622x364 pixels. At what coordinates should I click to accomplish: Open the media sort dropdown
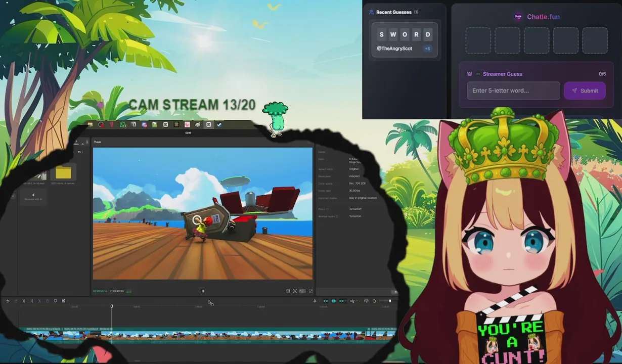80,152
